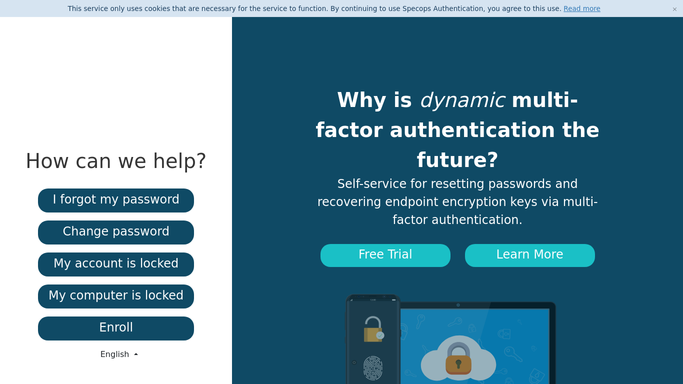683x384 pixels.
Task: Click the self-service description paragraph
Action: 457,202
